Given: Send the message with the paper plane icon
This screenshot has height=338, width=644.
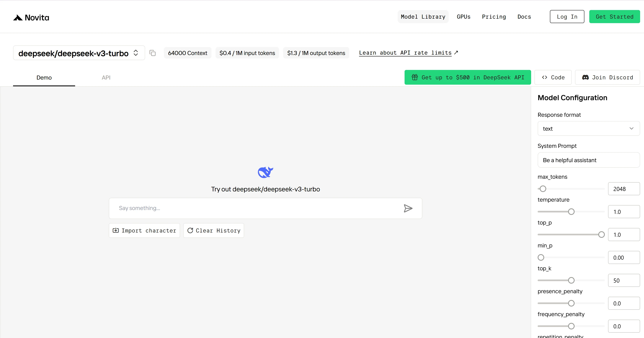Looking at the screenshot, I should point(408,208).
